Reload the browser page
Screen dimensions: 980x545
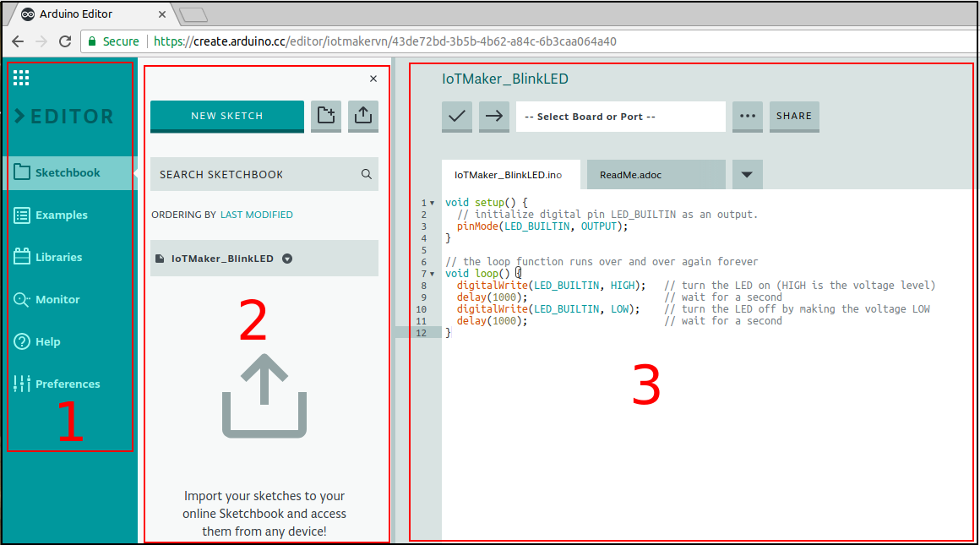(65, 41)
